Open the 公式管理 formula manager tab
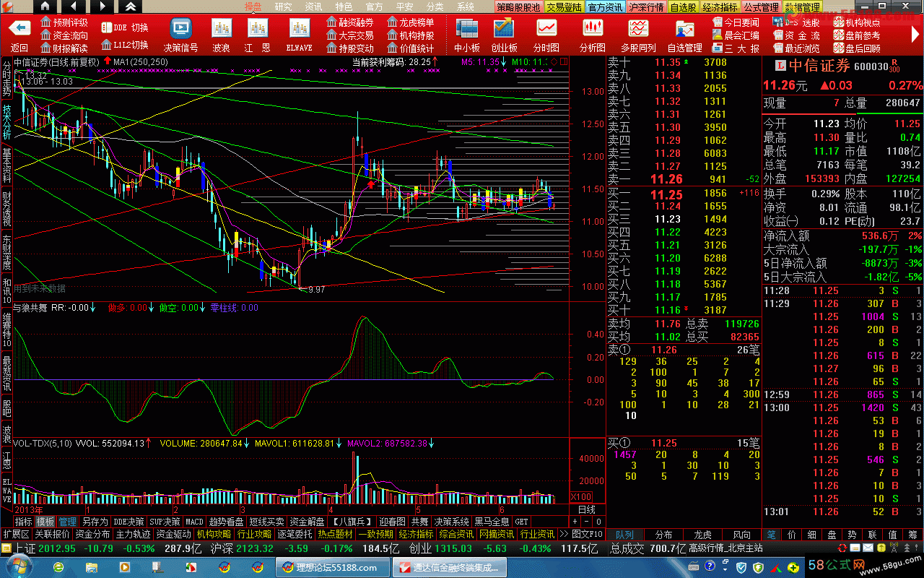 pyautogui.click(x=762, y=7)
